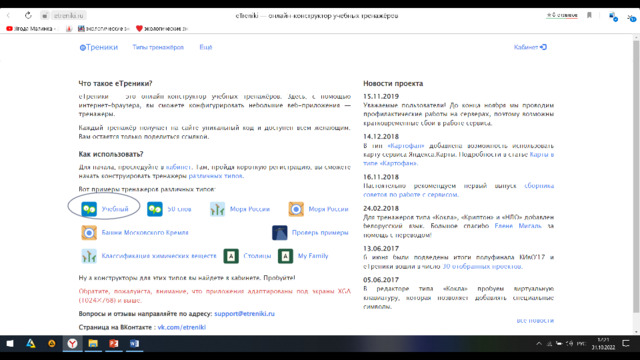
Task: Open the Елене Мигаль link
Action: 518,226
